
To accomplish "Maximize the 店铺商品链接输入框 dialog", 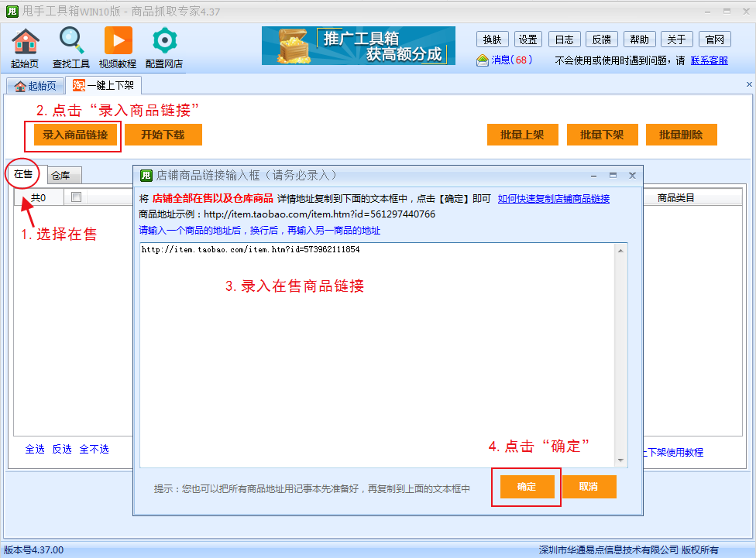I will 613,176.
